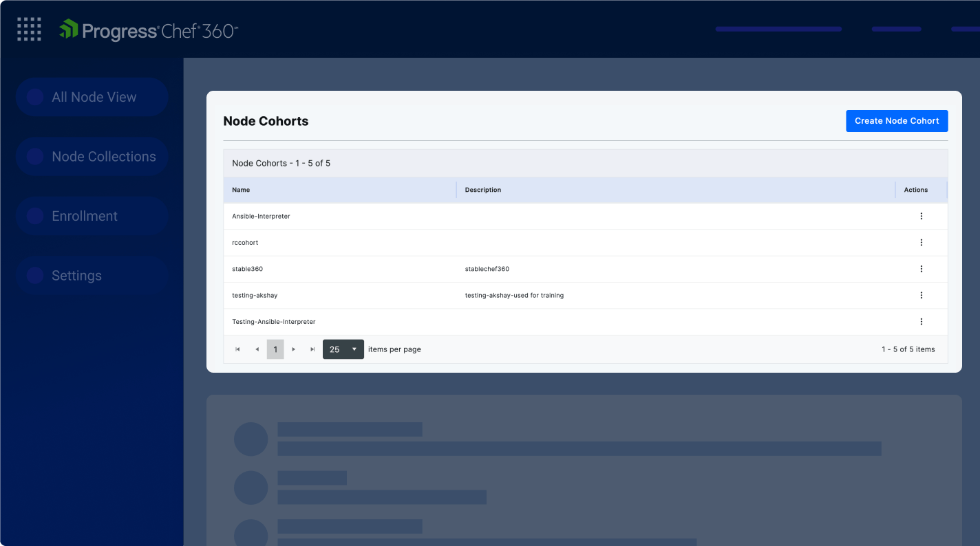Jump to the first page of cohorts
The width and height of the screenshot is (980, 546).
pyautogui.click(x=237, y=349)
